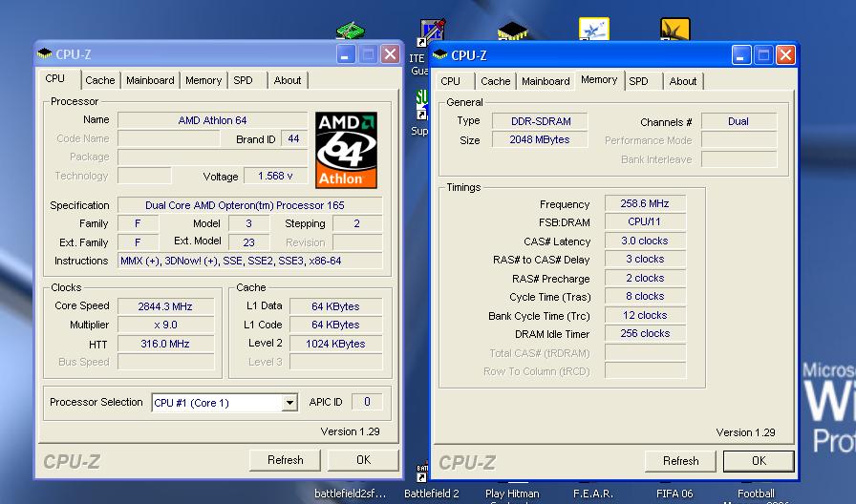Click memory Frequency value 258.6 MHz
The width and height of the screenshot is (856, 504).
click(x=645, y=203)
